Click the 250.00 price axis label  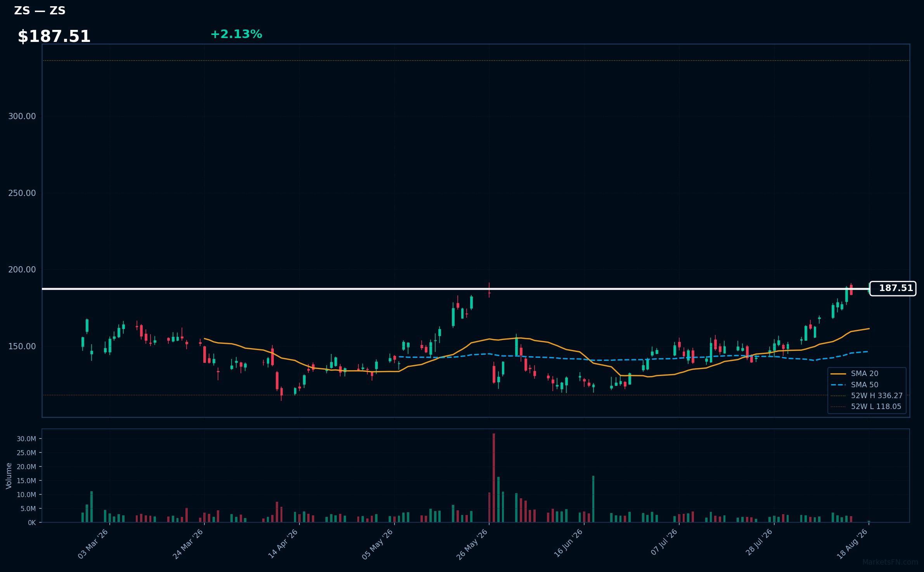pyautogui.click(x=22, y=193)
